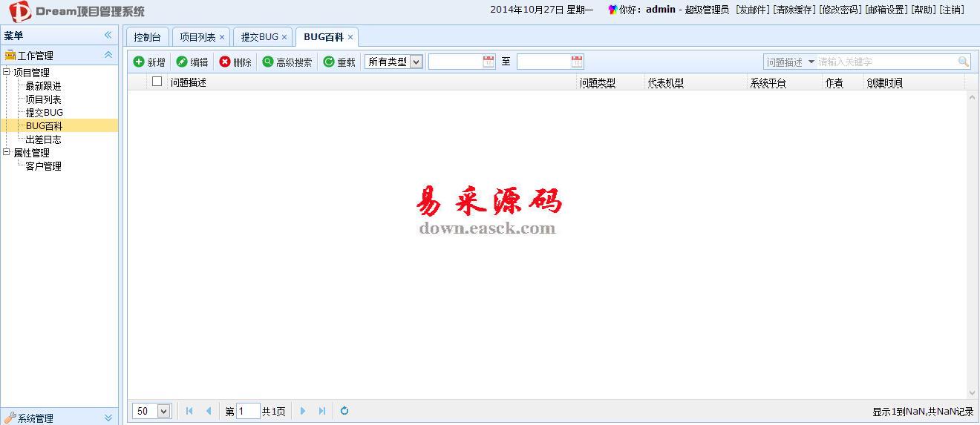Click the search magnifier icon
Viewport: 980px width, 425px height.
(964, 62)
